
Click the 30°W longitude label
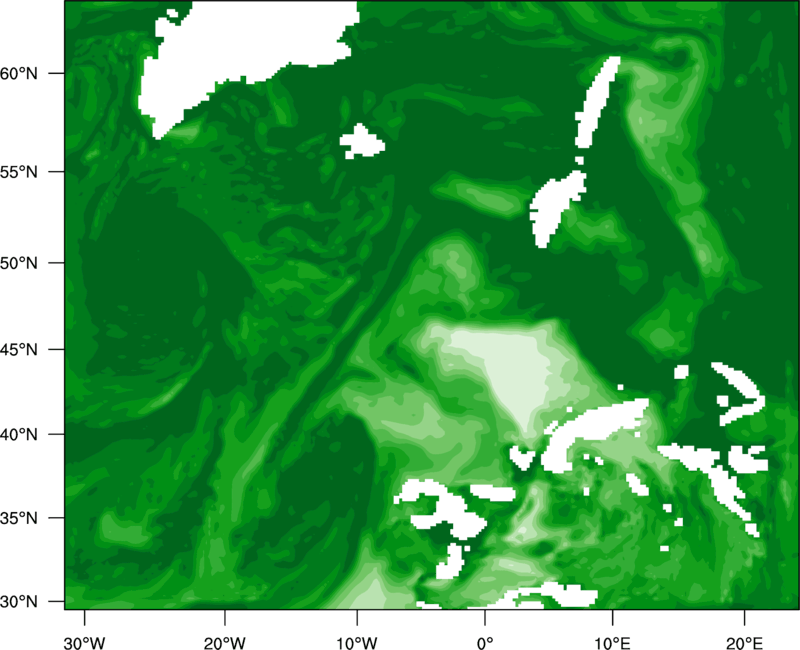click(84, 643)
